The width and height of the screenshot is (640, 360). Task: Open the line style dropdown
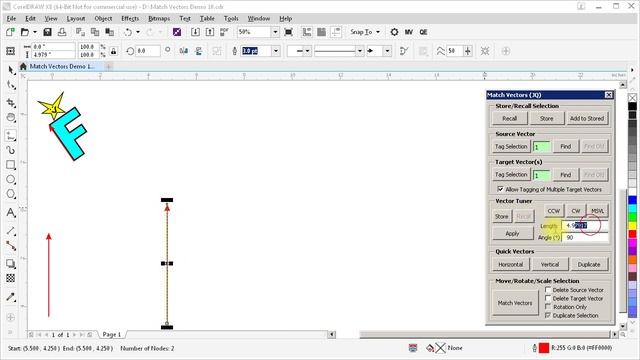pyautogui.click(x=360, y=51)
